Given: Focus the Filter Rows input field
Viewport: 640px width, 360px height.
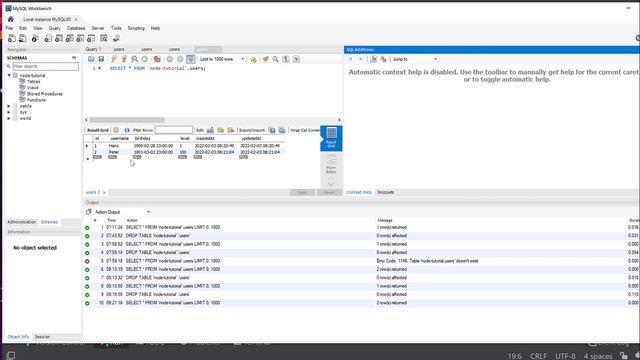Looking at the screenshot, I should (173, 130).
